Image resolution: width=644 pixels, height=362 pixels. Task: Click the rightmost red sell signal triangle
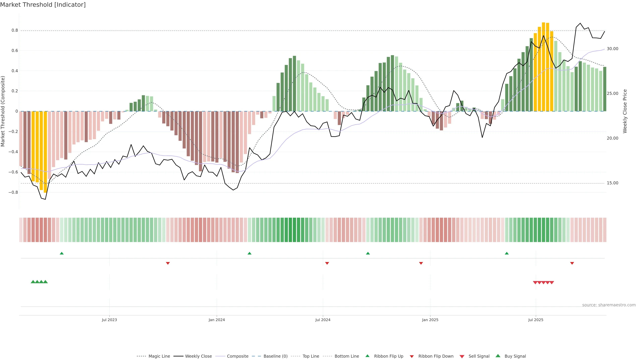tap(552, 283)
